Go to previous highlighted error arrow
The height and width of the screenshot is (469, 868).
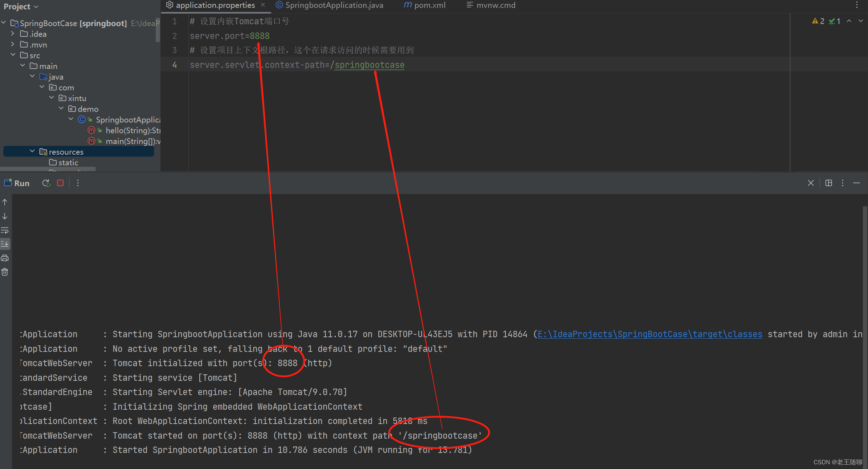coord(849,21)
